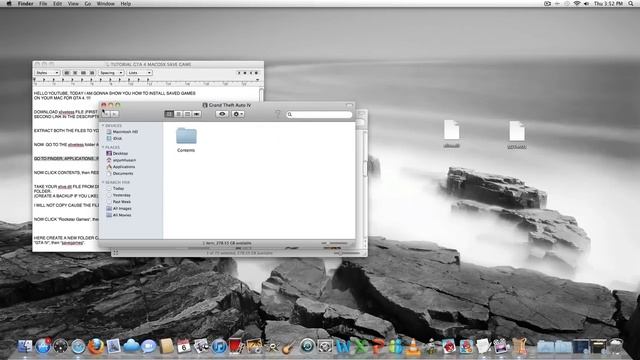This screenshot has height=360, width=640.
Task: Open Applications from Finder sidebar
Action: (121, 167)
